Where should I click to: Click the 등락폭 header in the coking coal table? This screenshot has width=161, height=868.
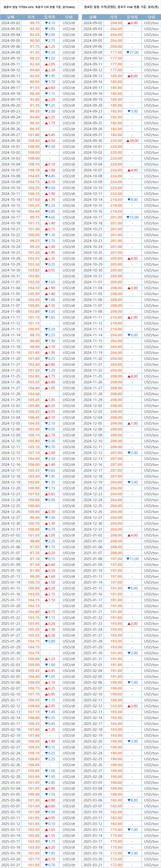[132, 17]
